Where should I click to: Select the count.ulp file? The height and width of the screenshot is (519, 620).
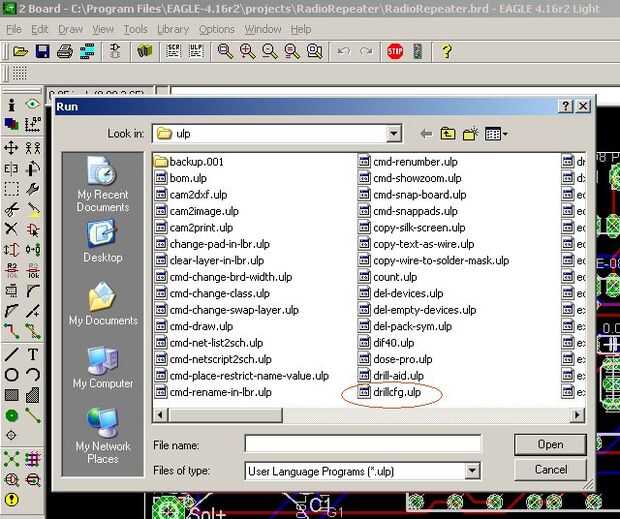pyautogui.click(x=388, y=277)
